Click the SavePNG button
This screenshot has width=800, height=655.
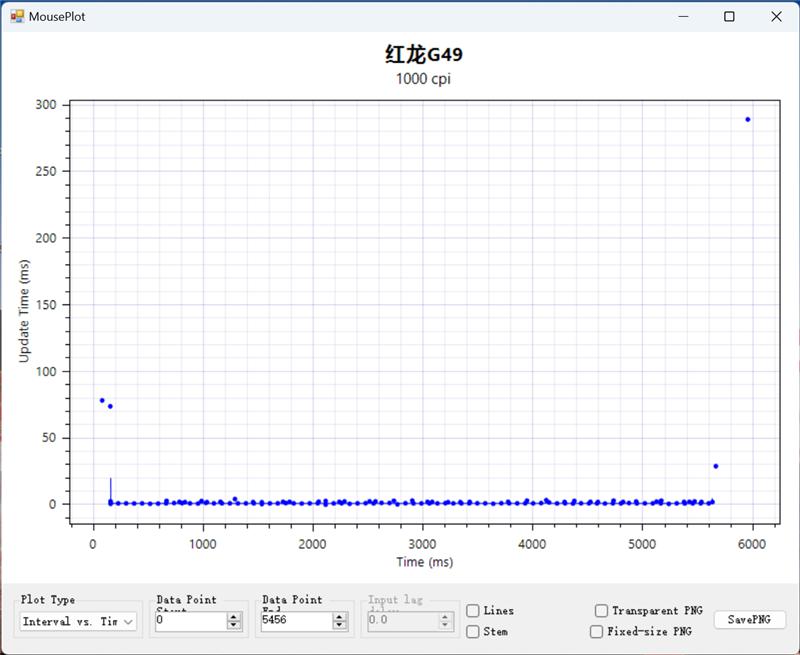(x=749, y=620)
